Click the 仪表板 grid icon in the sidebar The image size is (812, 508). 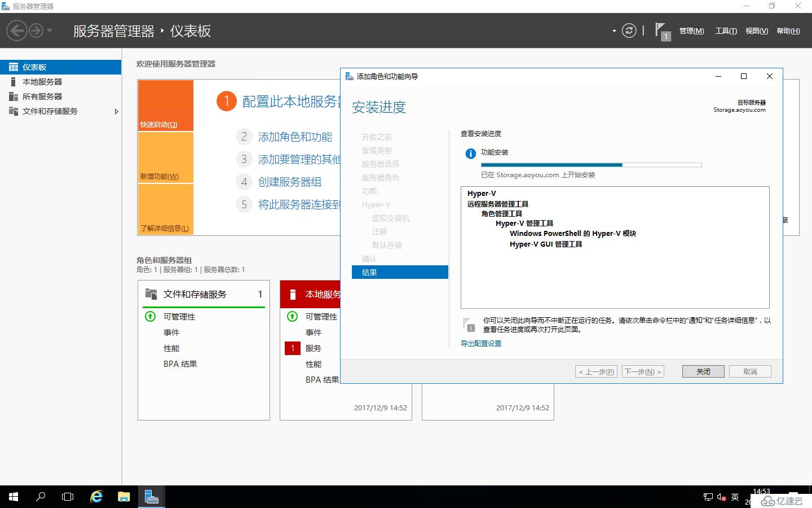pos(14,67)
